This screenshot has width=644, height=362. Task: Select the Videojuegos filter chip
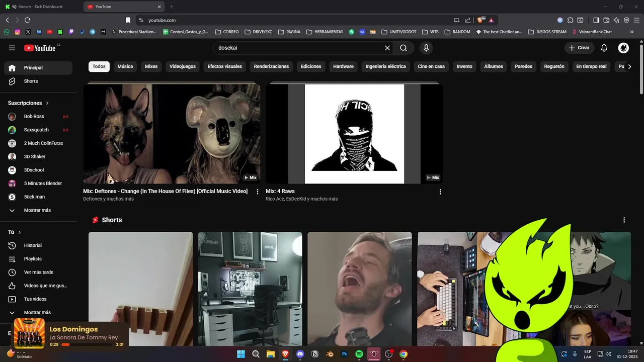coord(183,66)
